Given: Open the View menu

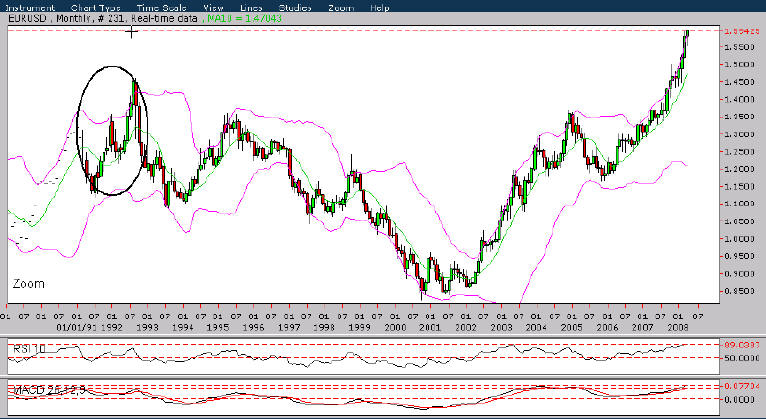Looking at the screenshot, I should (x=213, y=7).
